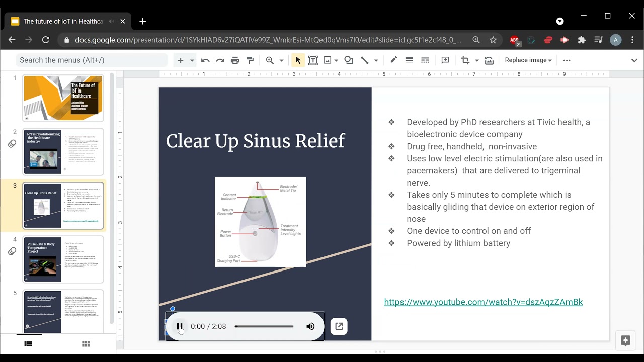This screenshot has width=644, height=362.
Task: Click the Print icon
Action: coord(235,60)
